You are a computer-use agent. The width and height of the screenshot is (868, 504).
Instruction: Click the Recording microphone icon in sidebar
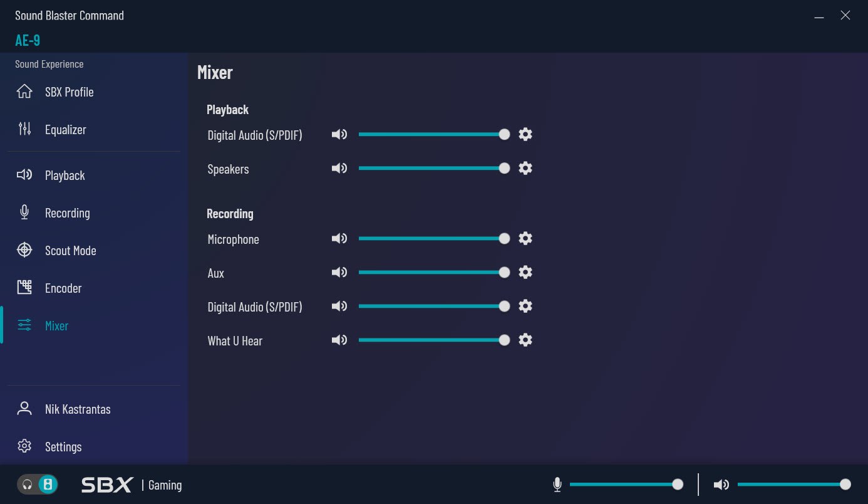pyautogui.click(x=24, y=213)
